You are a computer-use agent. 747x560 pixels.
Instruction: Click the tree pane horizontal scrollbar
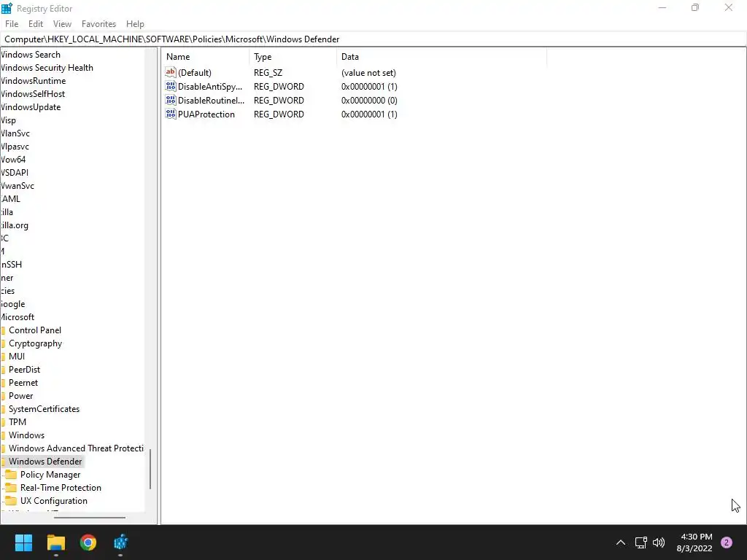pyautogui.click(x=89, y=517)
